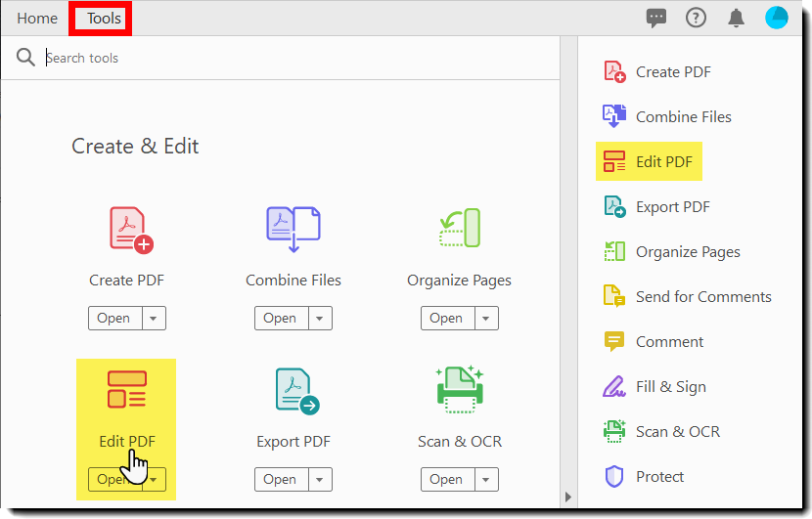Screen dimensions: 812x519
Task: Click the Scan & OCR printer icon in the grid
Action: pos(460,389)
